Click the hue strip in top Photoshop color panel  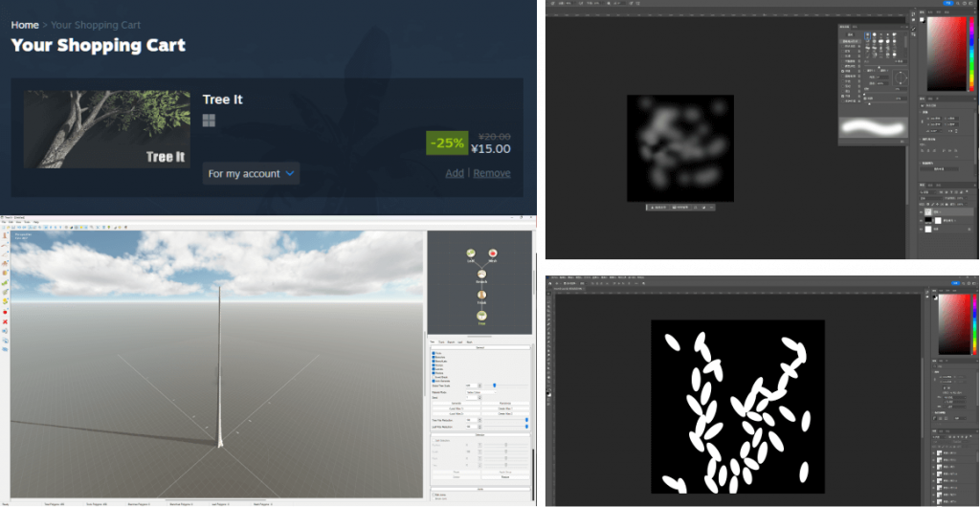[x=971, y=55]
